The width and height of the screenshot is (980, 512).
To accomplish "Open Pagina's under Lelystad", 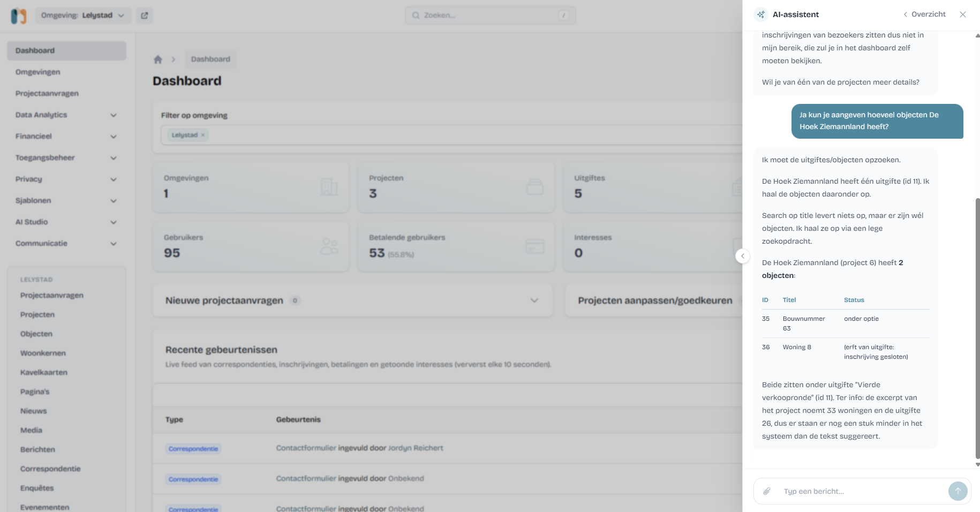I will [35, 391].
